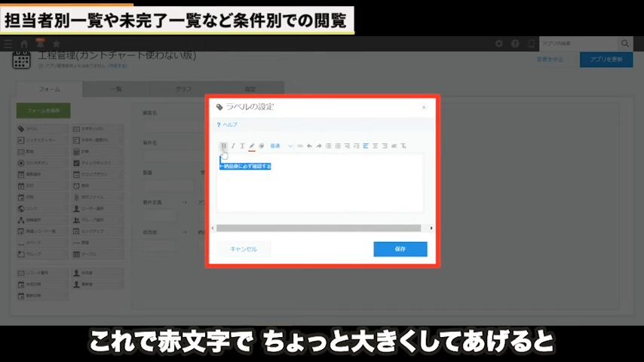Switch to the 設定 tab

tap(250, 89)
